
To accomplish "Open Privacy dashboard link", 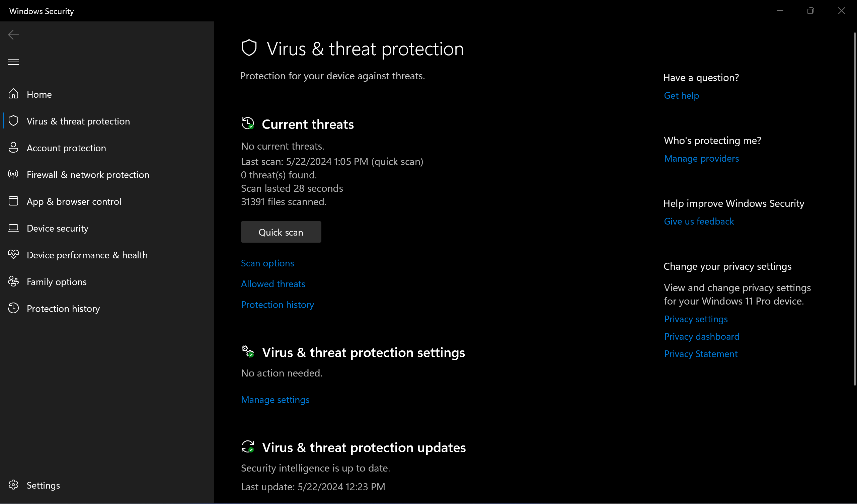I will pyautogui.click(x=702, y=336).
